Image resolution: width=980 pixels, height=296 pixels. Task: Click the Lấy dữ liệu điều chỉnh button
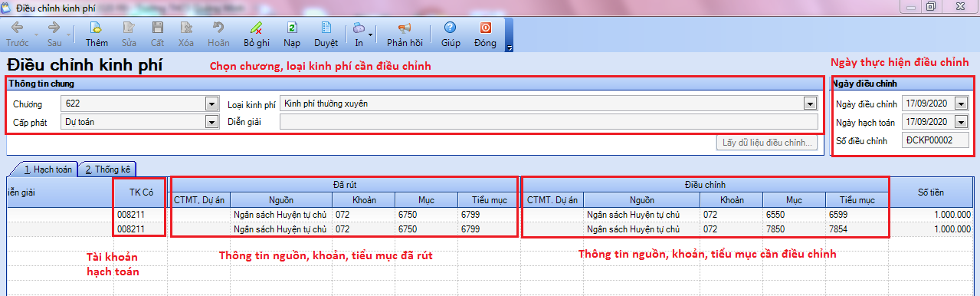point(767,143)
